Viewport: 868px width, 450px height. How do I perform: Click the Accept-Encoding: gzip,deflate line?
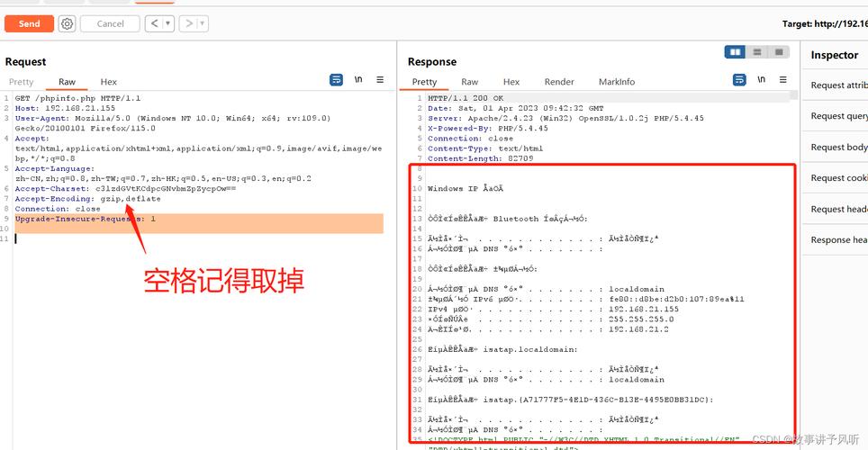87,199
